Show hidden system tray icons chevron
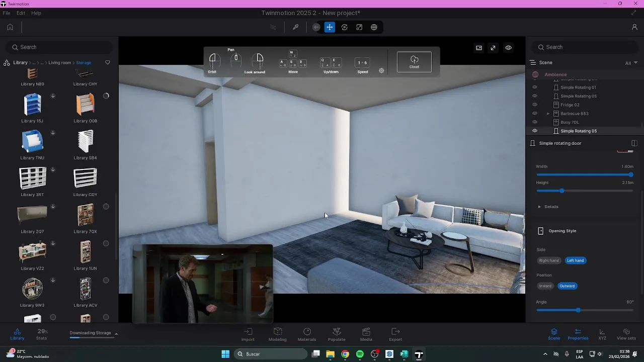This screenshot has height=362, width=644. pyautogui.click(x=545, y=354)
